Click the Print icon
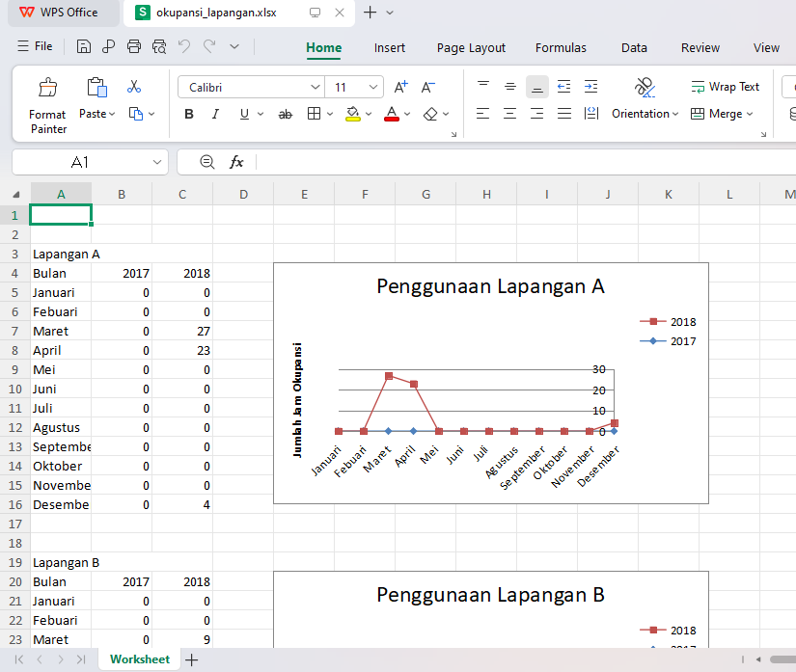The width and height of the screenshot is (796, 672). pos(134,46)
